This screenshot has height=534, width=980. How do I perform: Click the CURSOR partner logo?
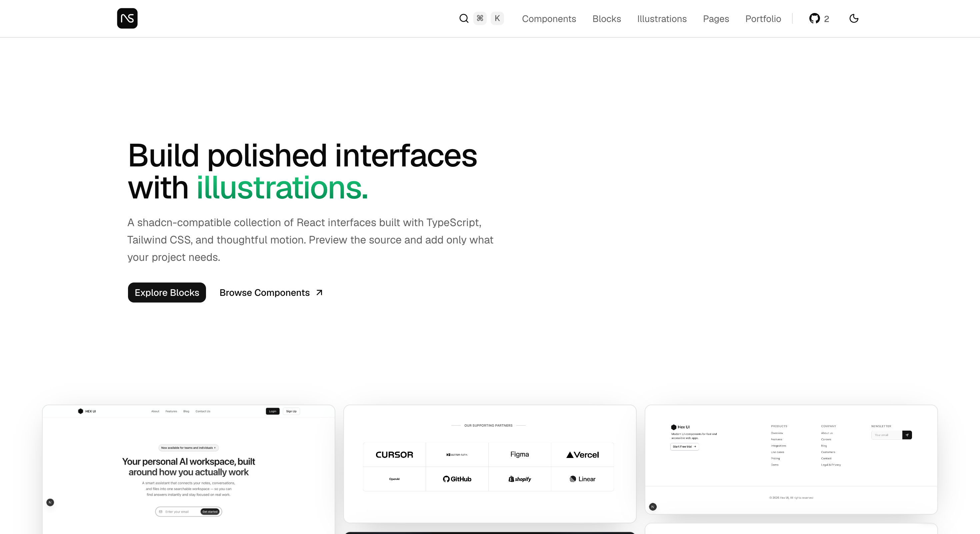coord(394,455)
